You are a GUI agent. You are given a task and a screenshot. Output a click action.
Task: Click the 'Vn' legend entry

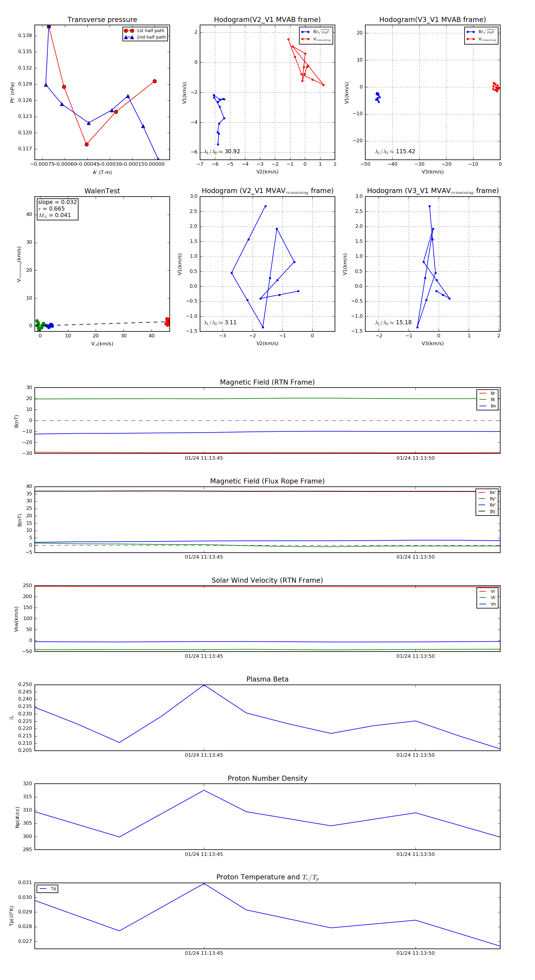(487, 604)
